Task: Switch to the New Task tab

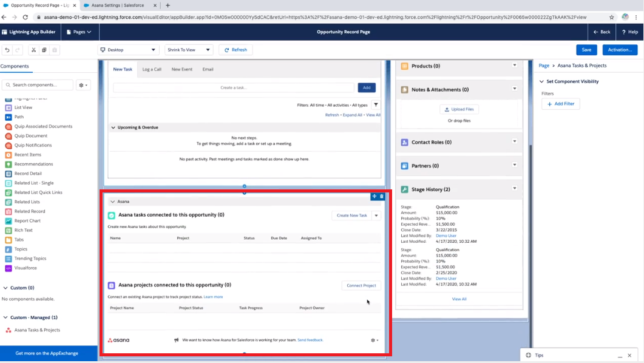Action: pyautogui.click(x=123, y=69)
